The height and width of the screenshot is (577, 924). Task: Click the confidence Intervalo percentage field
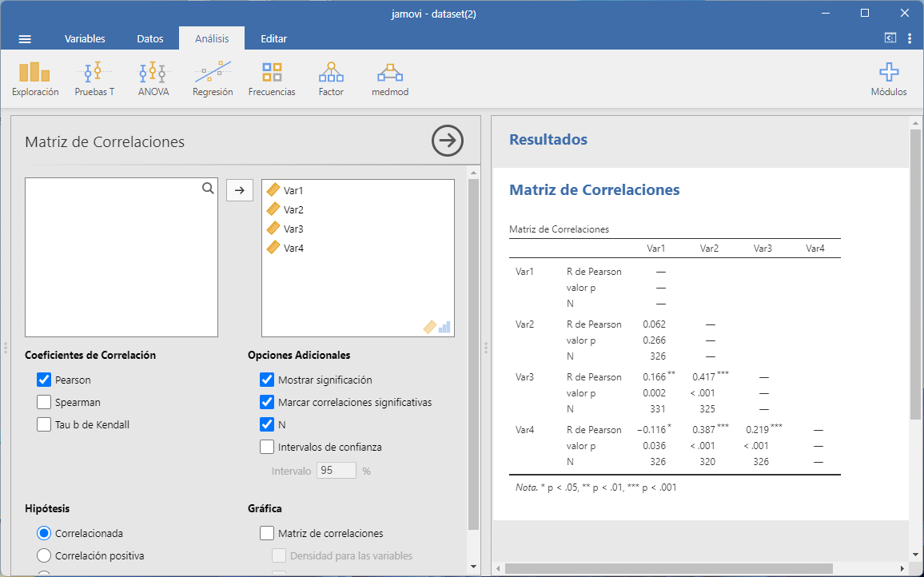click(337, 471)
